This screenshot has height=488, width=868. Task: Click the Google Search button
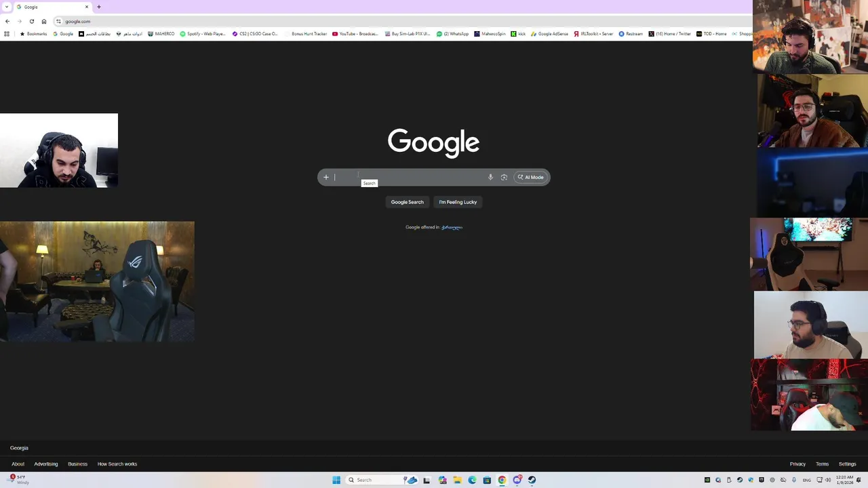(x=407, y=202)
